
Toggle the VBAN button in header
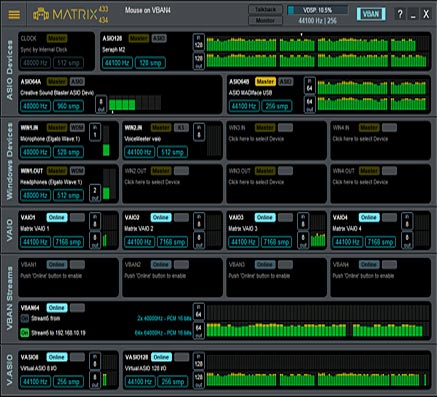tap(371, 14)
